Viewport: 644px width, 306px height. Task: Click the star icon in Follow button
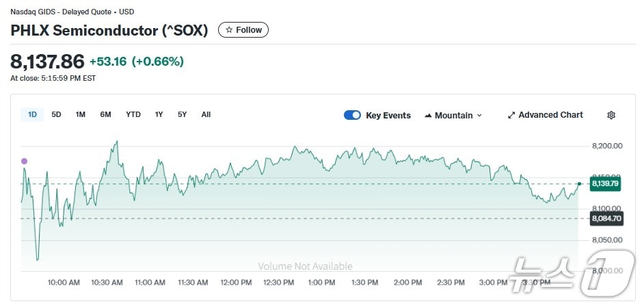pyautogui.click(x=229, y=30)
